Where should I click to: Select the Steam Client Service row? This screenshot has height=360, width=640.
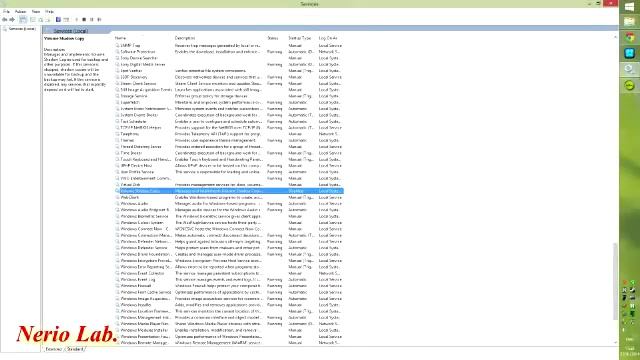click(x=229, y=84)
